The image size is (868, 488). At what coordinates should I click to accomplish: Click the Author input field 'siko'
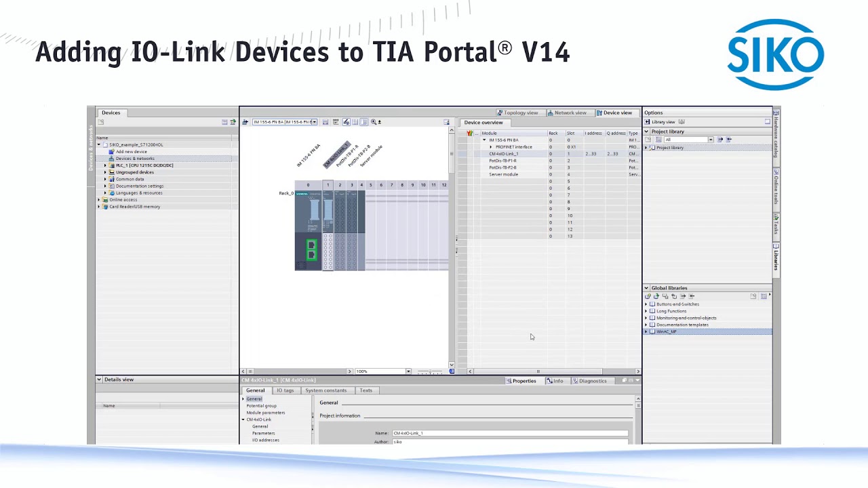[x=510, y=442]
